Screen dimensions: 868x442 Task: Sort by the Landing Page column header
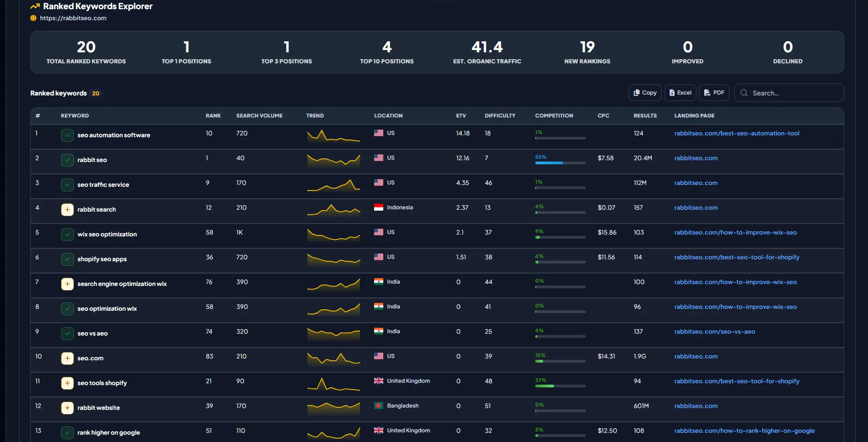click(694, 116)
